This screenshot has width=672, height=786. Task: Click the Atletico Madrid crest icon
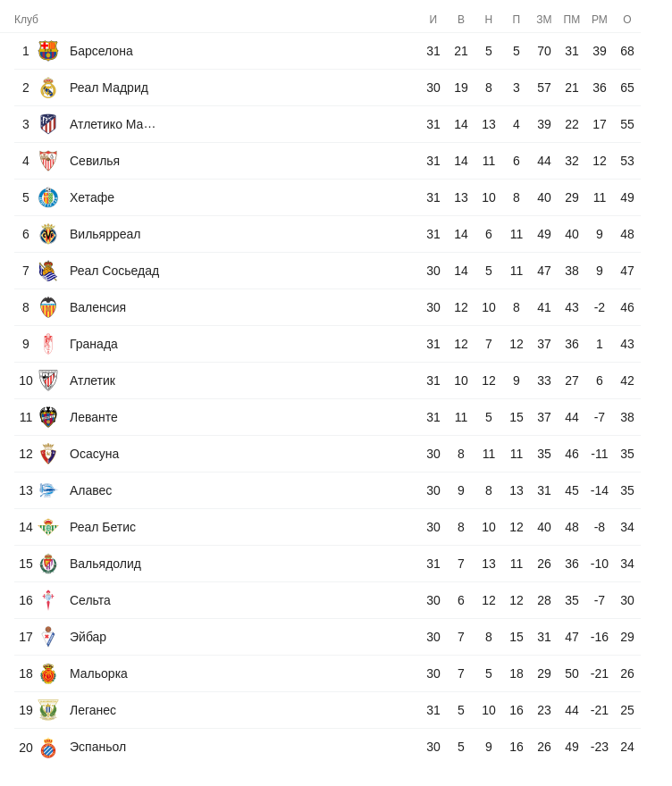48,124
